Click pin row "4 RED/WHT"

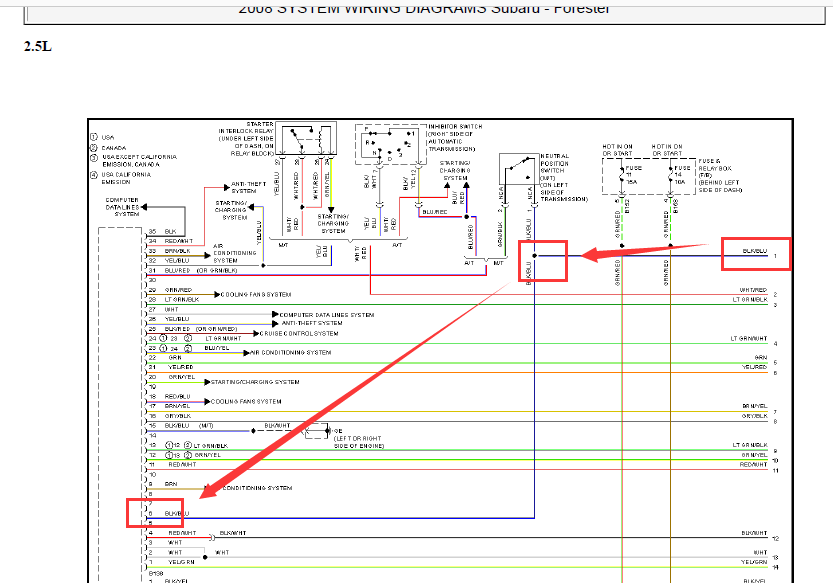coord(173,533)
